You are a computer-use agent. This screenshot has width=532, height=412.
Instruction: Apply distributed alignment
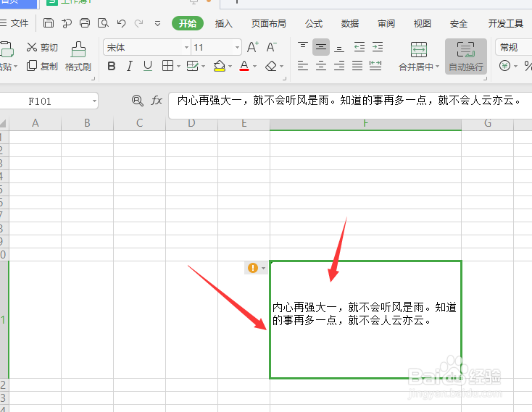(375, 66)
